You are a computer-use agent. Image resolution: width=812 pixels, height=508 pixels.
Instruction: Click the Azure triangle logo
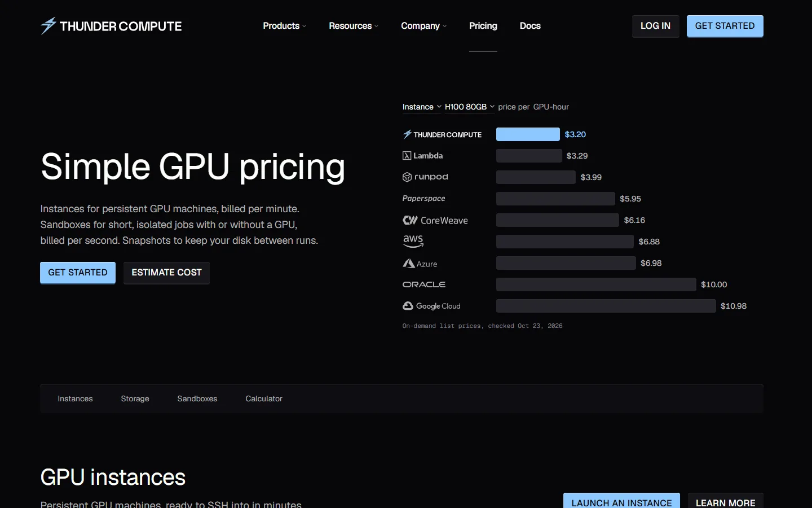(409, 264)
